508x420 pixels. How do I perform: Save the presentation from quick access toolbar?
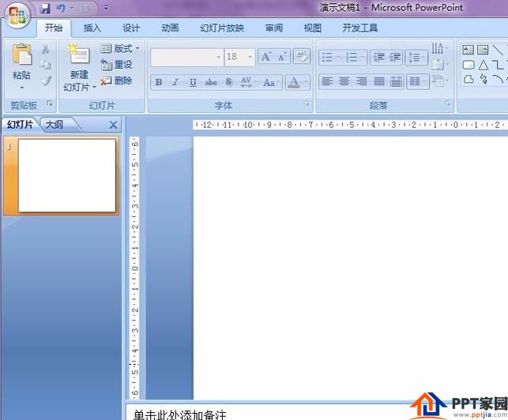45,9
